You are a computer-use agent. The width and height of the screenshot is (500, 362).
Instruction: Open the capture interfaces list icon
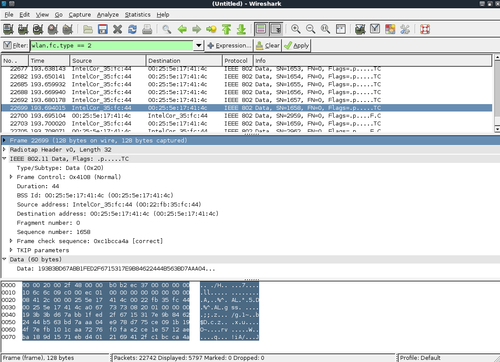click(x=8, y=29)
